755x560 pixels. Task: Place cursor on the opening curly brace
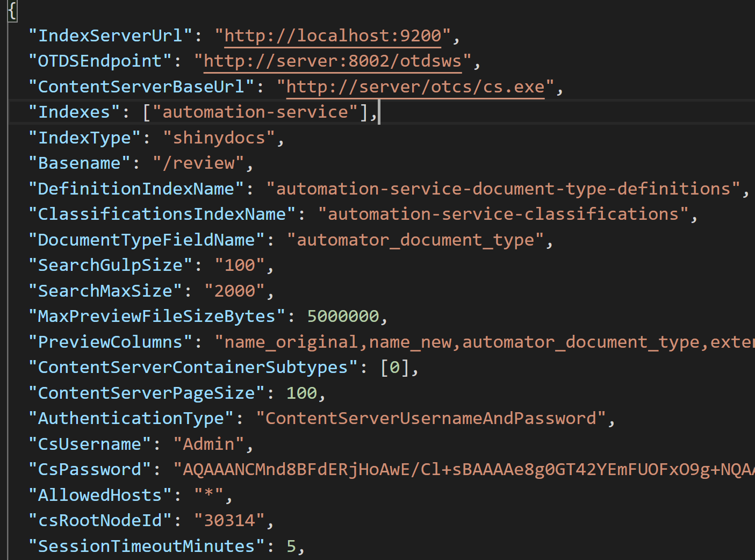12,10
